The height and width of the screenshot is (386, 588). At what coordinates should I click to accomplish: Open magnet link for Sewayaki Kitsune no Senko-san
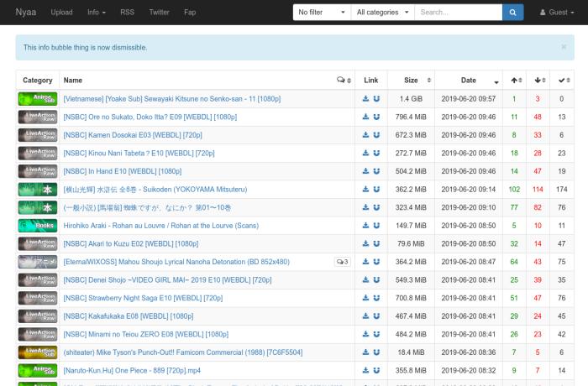tap(376, 99)
